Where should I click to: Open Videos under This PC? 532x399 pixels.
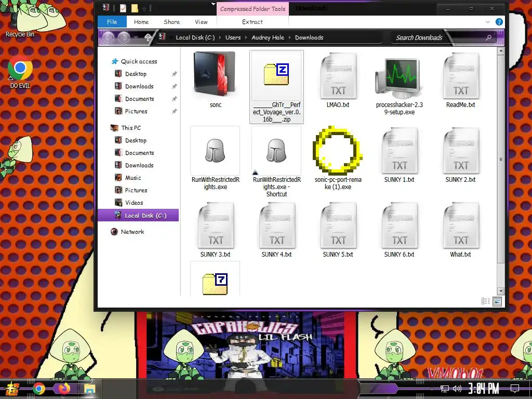tap(134, 203)
